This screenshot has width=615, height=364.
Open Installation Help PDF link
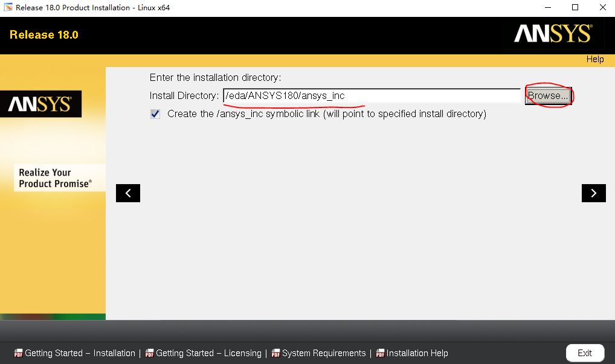tap(417, 353)
